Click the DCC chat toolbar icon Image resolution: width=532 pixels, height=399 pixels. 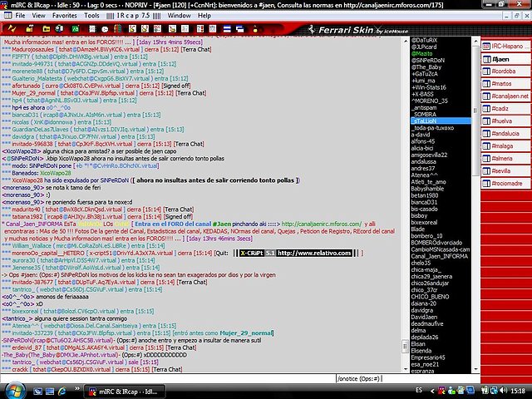pos(145,29)
